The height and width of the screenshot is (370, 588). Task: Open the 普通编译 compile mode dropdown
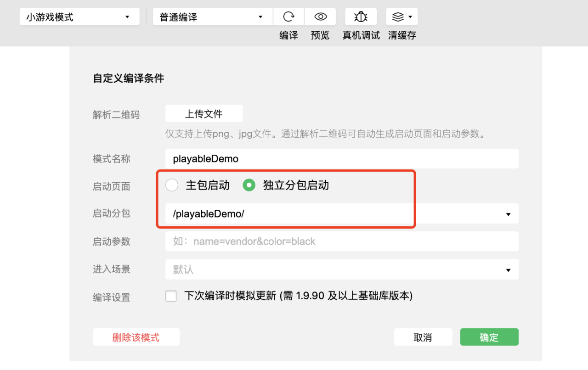(213, 17)
